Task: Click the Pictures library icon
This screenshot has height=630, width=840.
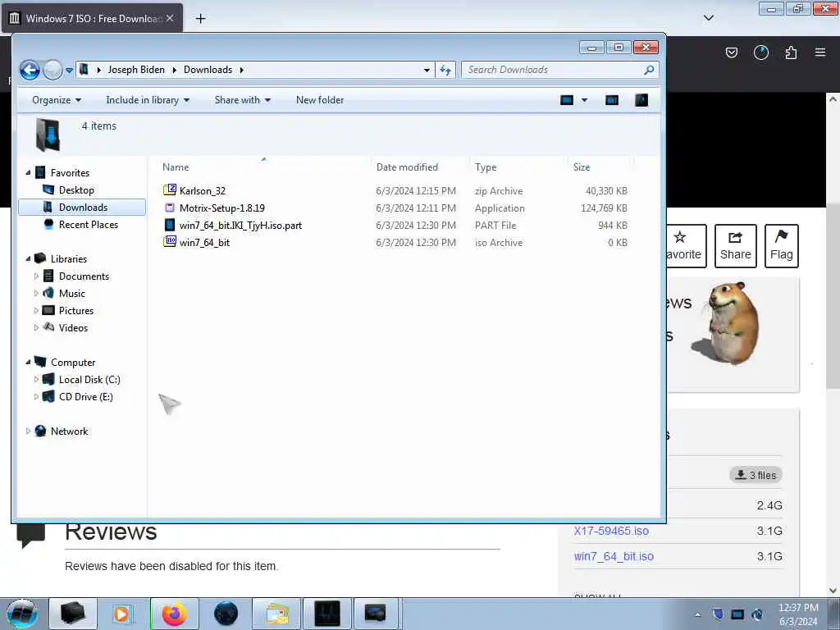Action: (x=48, y=310)
